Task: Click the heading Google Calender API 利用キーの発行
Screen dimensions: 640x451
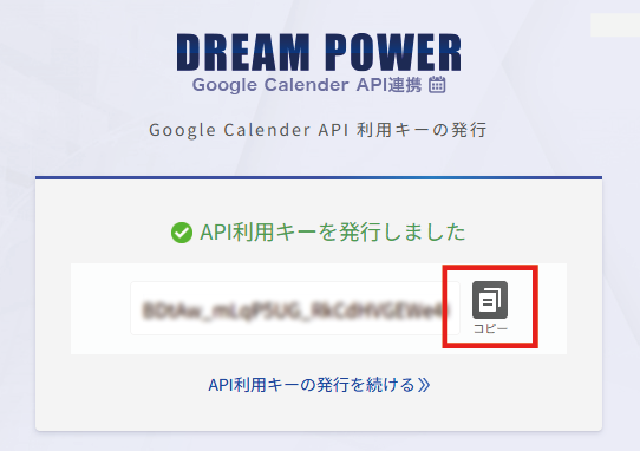Action: tap(318, 131)
